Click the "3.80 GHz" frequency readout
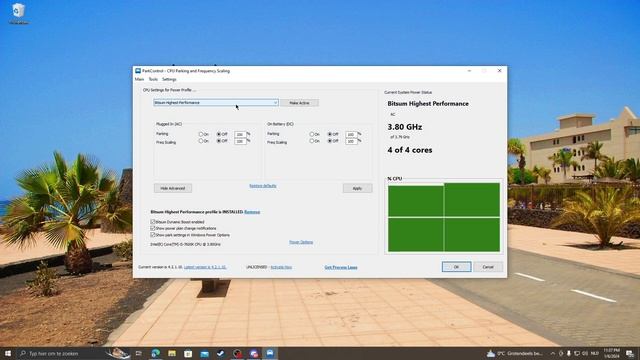 (405, 127)
